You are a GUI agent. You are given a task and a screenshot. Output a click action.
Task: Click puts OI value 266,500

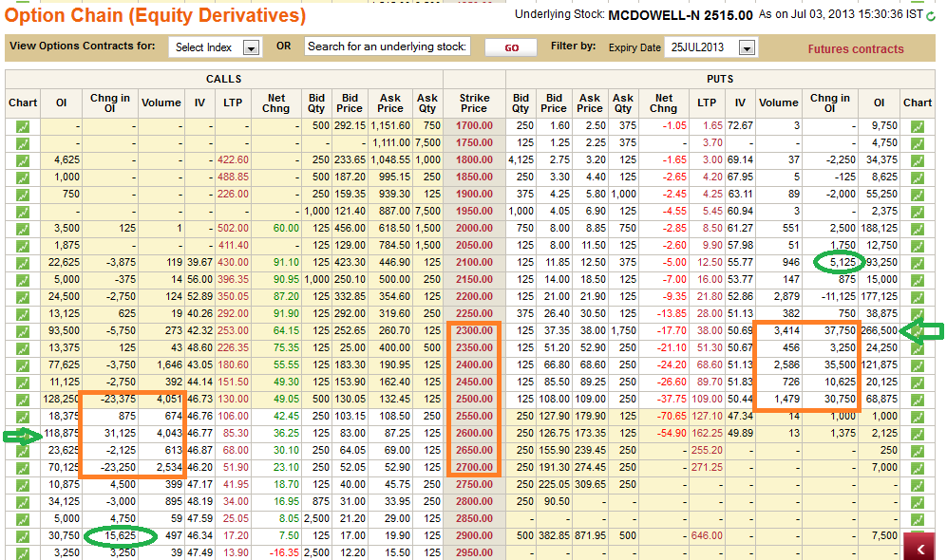pyautogui.click(x=879, y=330)
